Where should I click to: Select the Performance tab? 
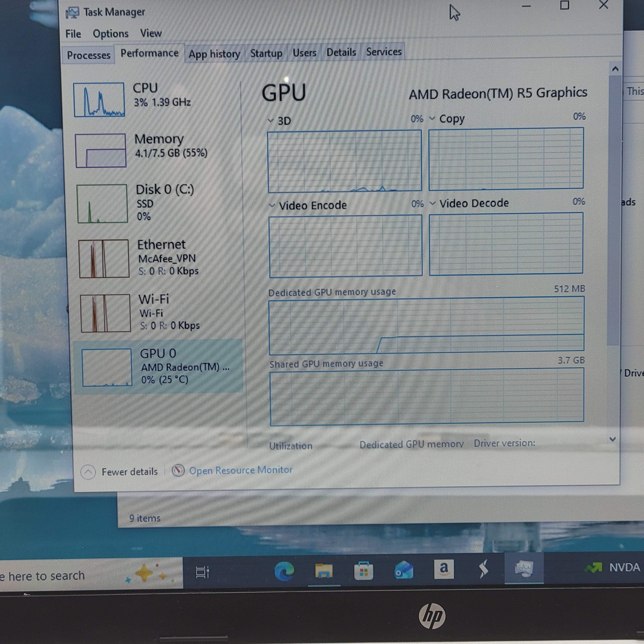(x=149, y=53)
